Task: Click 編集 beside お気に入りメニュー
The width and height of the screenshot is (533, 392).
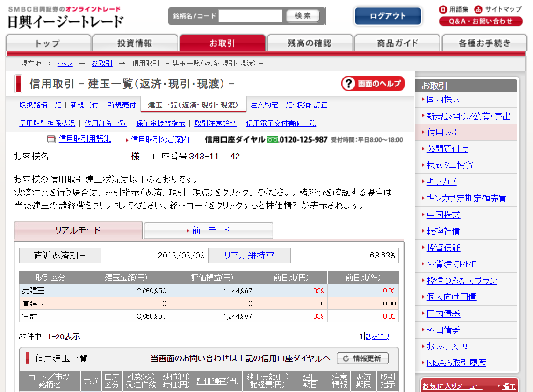Action: (x=509, y=386)
